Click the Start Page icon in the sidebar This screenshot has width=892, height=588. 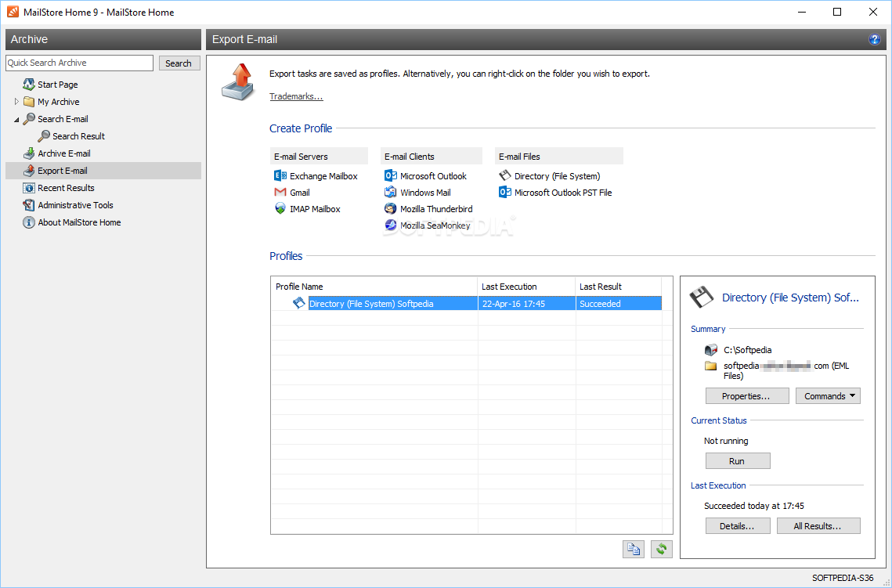coord(28,84)
